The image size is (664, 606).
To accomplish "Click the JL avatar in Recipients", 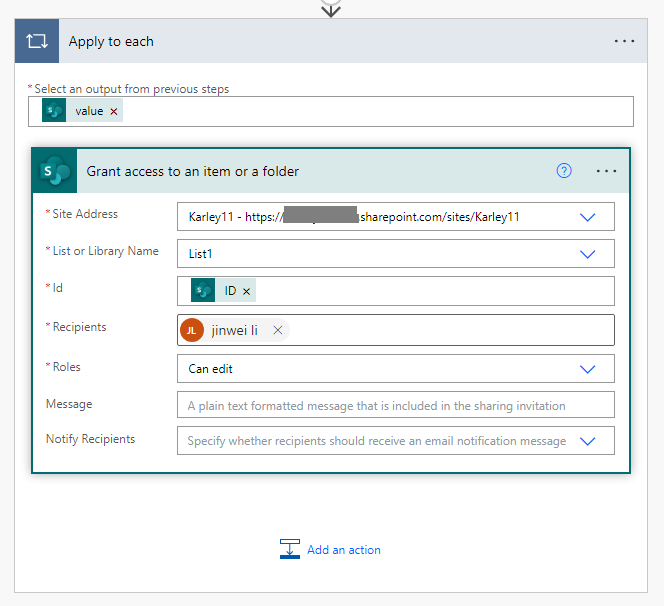I will [192, 330].
